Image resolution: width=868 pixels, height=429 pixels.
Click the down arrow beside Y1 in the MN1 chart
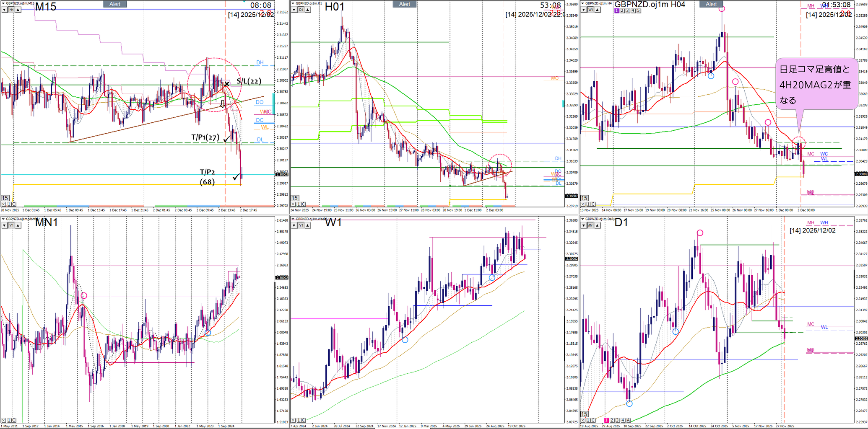(x=4, y=225)
